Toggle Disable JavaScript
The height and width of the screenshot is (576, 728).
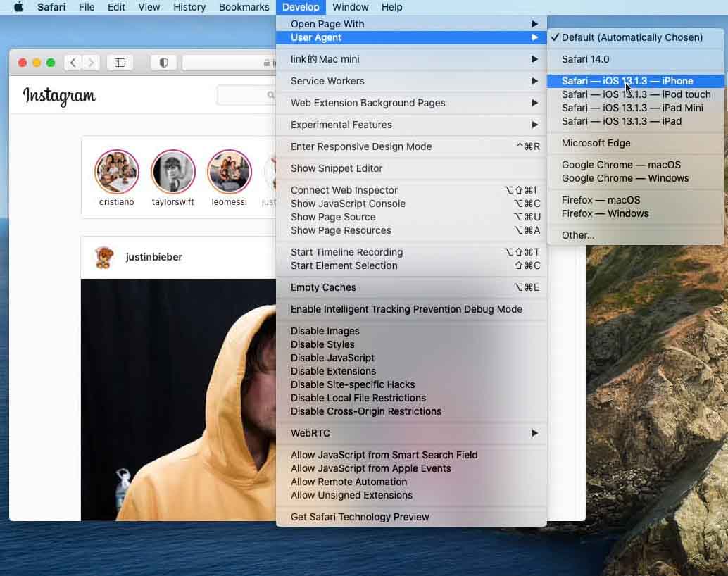411,358
